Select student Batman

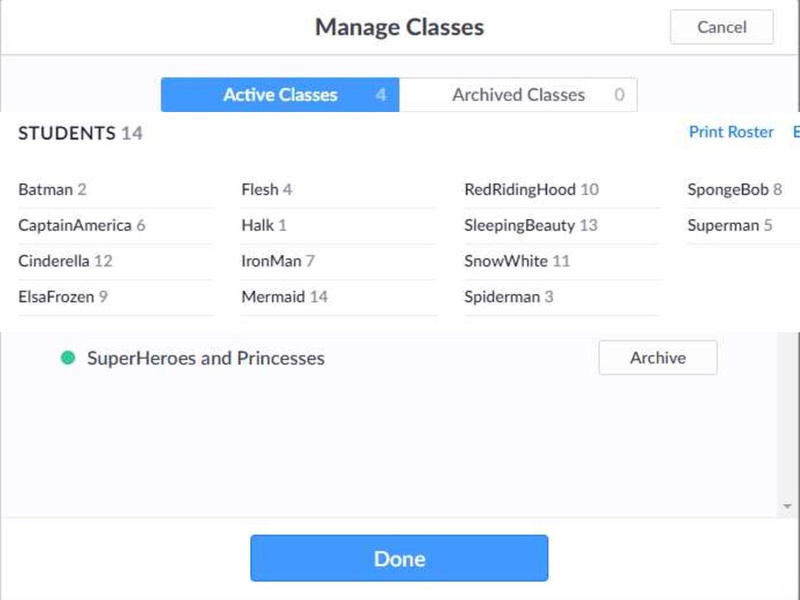point(46,189)
